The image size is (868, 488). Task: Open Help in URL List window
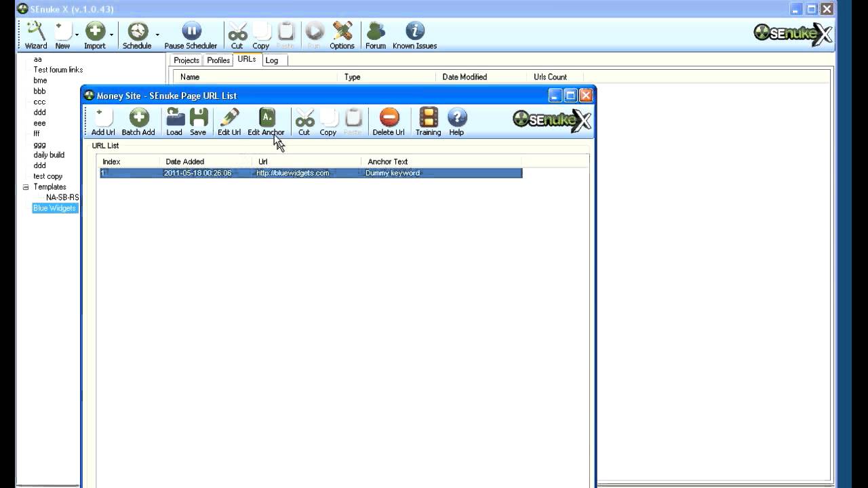[456, 122]
